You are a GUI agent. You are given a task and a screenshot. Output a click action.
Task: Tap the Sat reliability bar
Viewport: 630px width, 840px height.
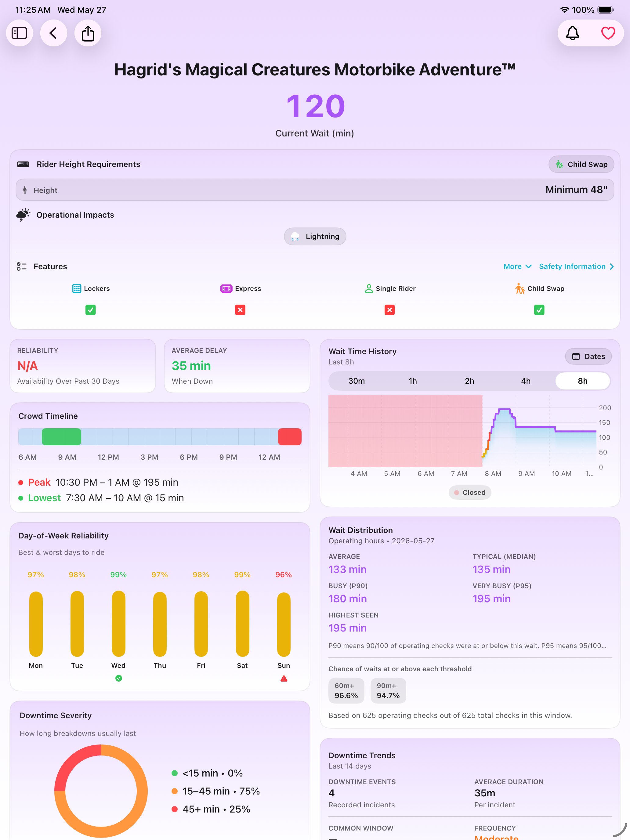pos(242,624)
